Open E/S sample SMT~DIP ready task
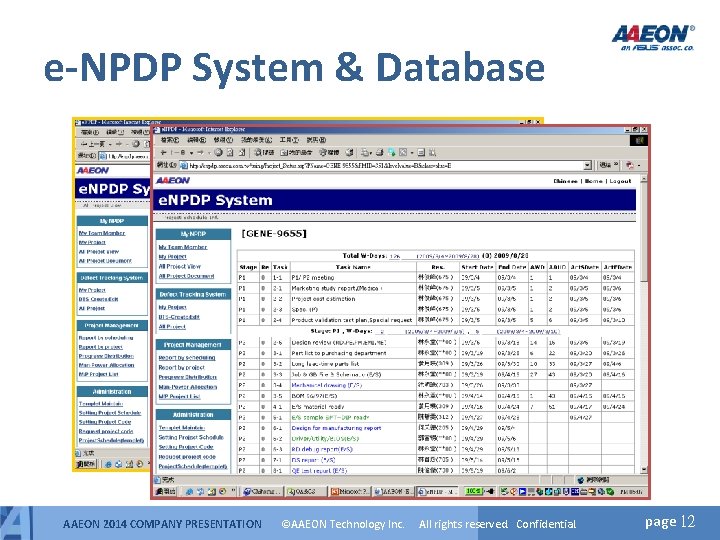Screen dimensions: 720x540 pyautogui.click(x=330, y=417)
